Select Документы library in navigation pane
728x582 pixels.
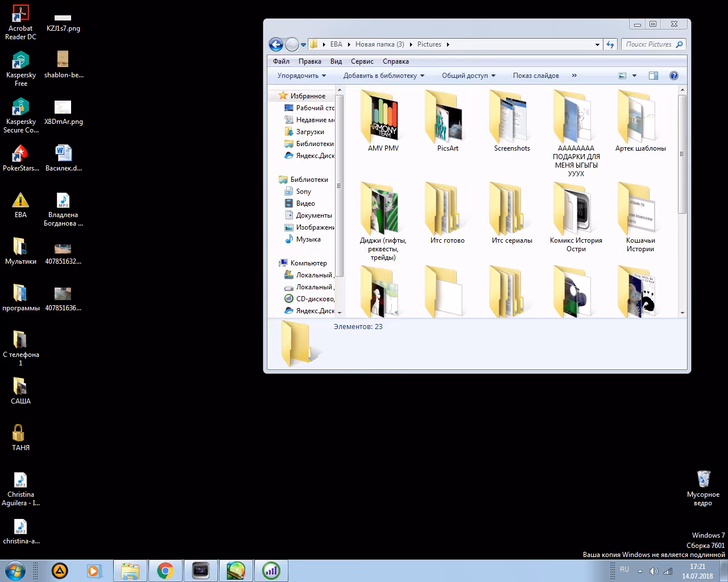point(314,215)
